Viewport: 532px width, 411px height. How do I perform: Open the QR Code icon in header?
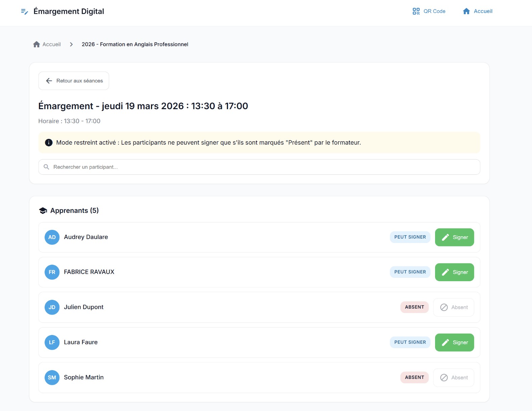[x=416, y=11]
